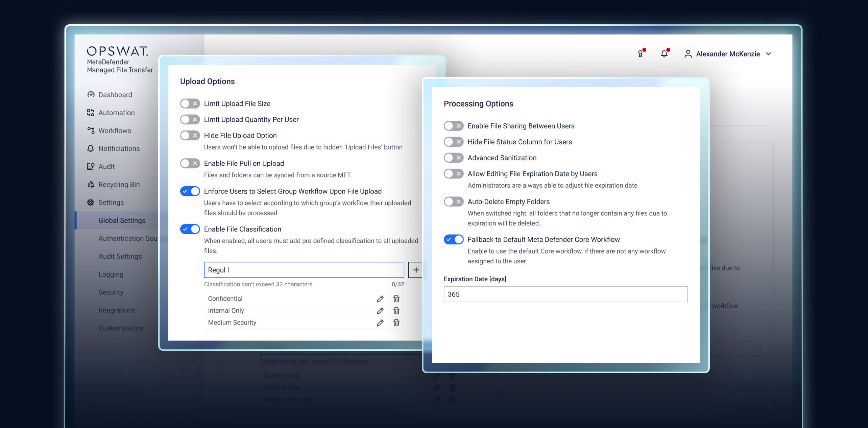This screenshot has width=868, height=428.
Task: Open the Dashboard from the sidebar
Action: [x=115, y=95]
